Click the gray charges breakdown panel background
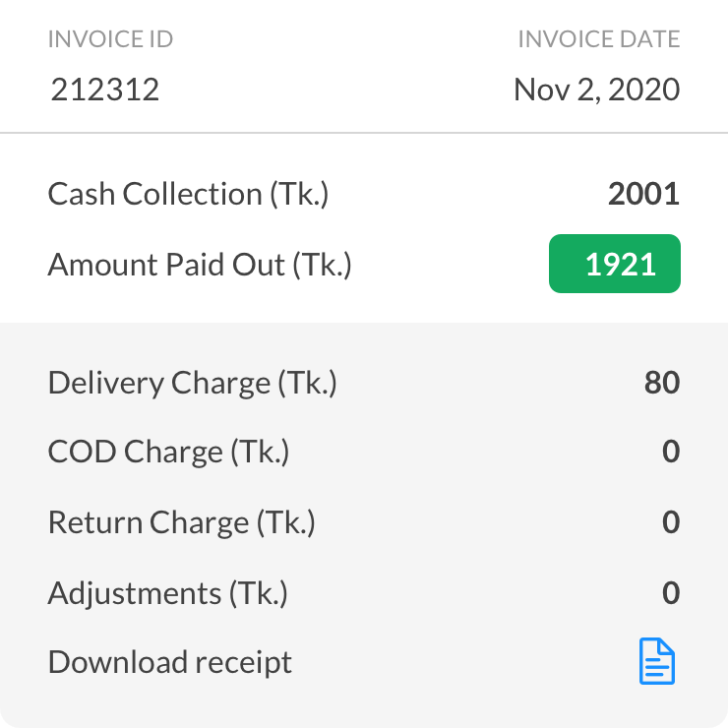The image size is (728, 728). [x=364, y=524]
